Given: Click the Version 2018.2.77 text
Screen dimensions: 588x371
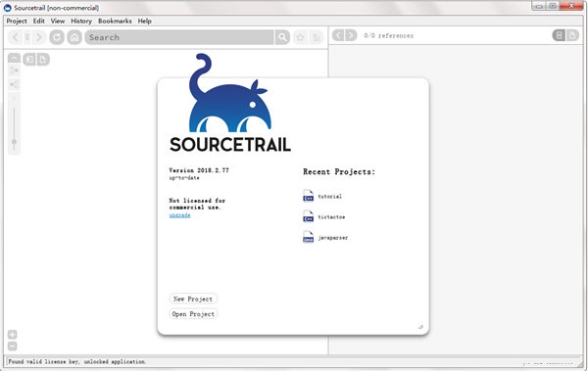Looking at the screenshot, I should 199,170.
